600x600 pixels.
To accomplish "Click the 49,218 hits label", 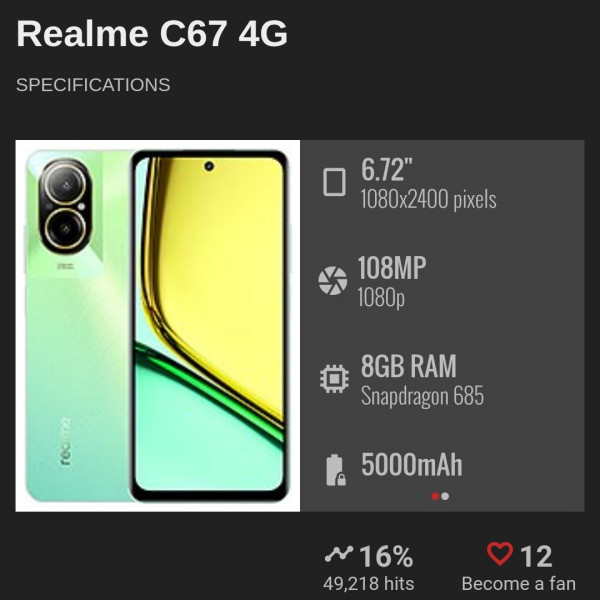I will click(x=368, y=584).
